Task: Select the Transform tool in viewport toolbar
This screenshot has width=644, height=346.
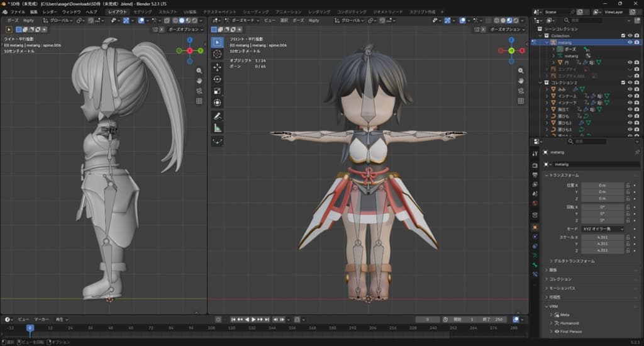Action: pyautogui.click(x=217, y=103)
